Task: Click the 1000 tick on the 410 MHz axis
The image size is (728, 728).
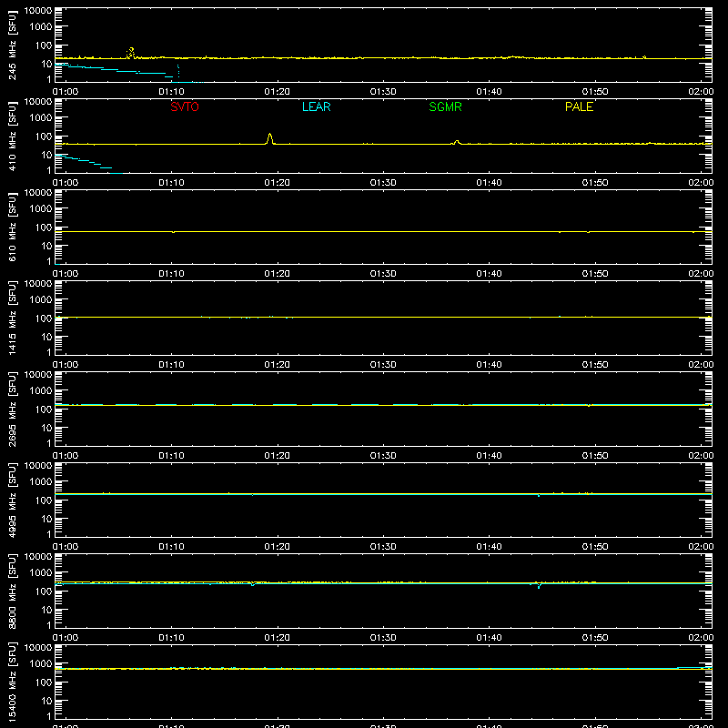Action: [x=41, y=118]
